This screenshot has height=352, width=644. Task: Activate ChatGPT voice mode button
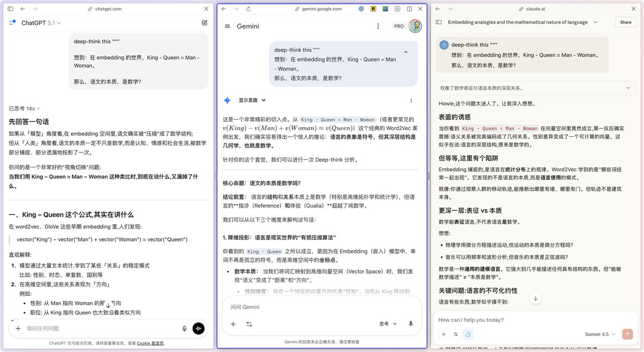(199, 328)
